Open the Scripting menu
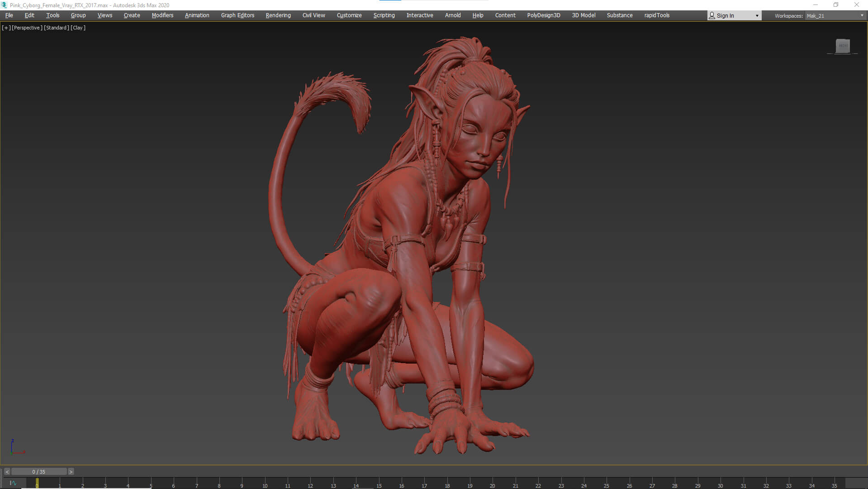The height and width of the screenshot is (489, 868). (x=384, y=15)
